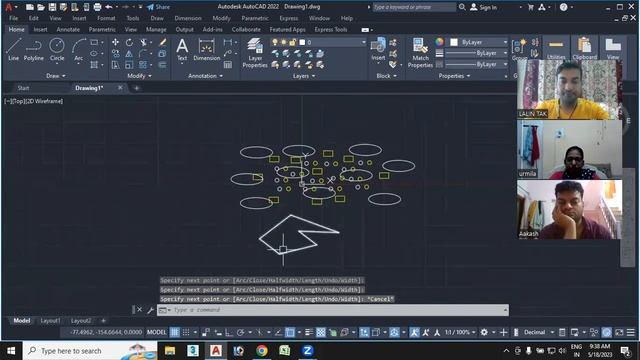
Task: Toggle Ortho mode in status bar
Action: 229,332
